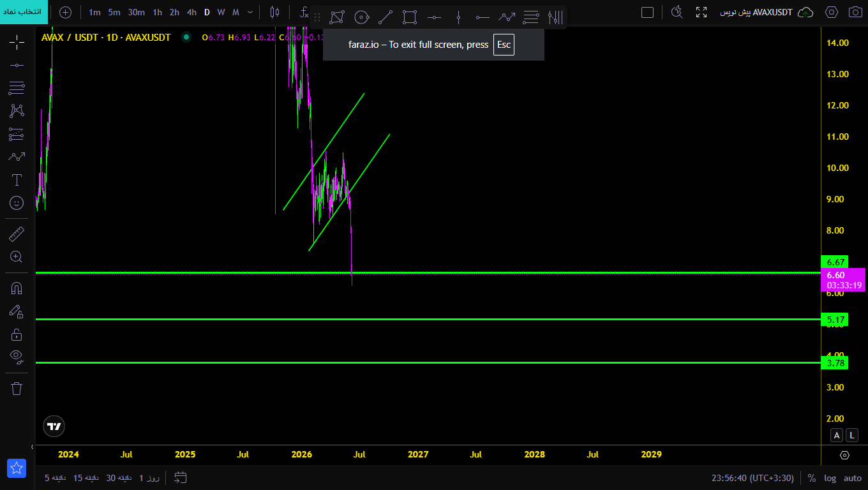
Task: Select the Text drawing tool
Action: (x=17, y=180)
